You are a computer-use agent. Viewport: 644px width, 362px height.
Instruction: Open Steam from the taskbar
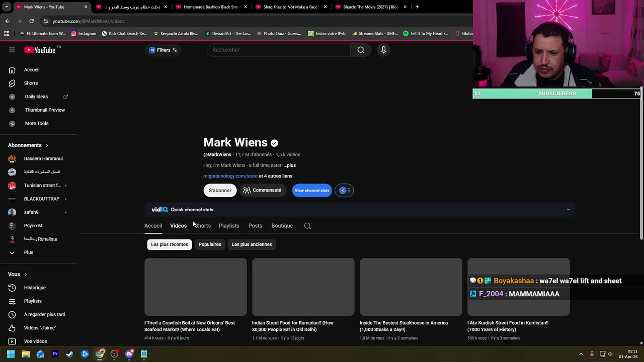(x=70, y=354)
